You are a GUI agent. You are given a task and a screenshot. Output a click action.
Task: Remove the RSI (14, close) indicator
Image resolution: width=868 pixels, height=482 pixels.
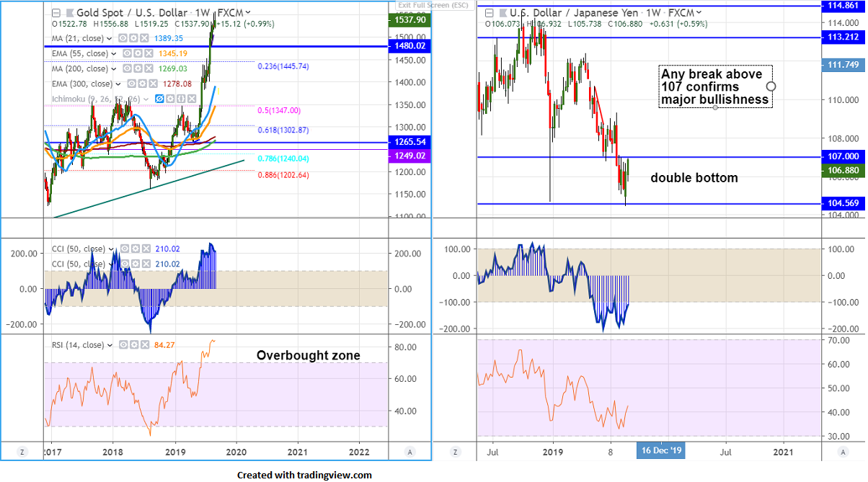click(x=145, y=345)
